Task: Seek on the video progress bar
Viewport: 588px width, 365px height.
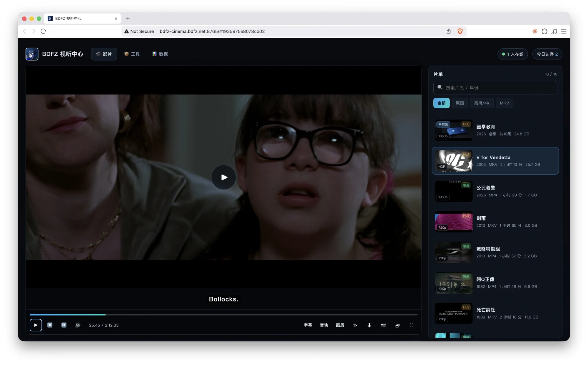Action: coord(223,314)
